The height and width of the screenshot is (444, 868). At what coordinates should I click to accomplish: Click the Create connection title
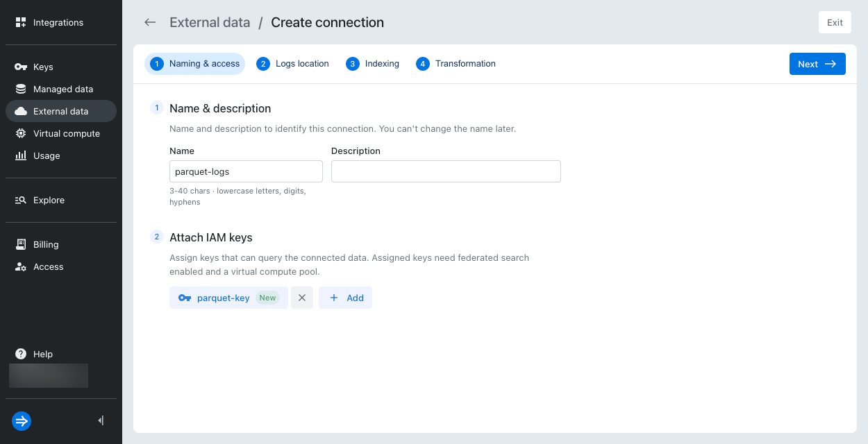327,22
